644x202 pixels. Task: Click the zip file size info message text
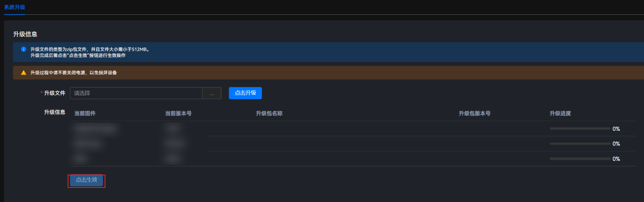[x=90, y=49]
